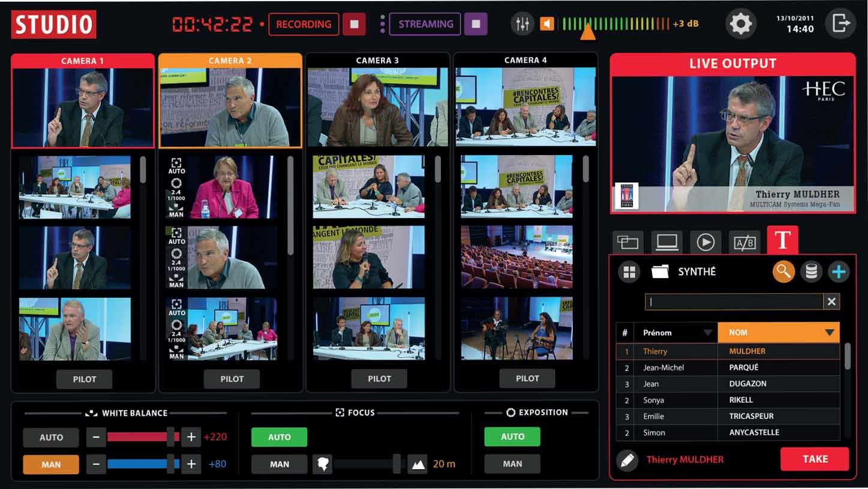This screenshot has height=489, width=868.
Task: Mute audio with the orange speaker icon
Action: coord(546,24)
